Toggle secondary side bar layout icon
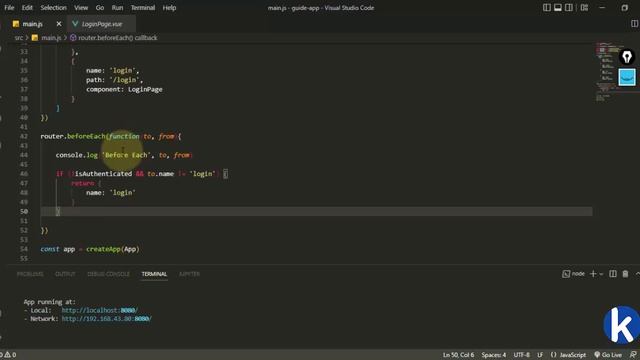 569,8
